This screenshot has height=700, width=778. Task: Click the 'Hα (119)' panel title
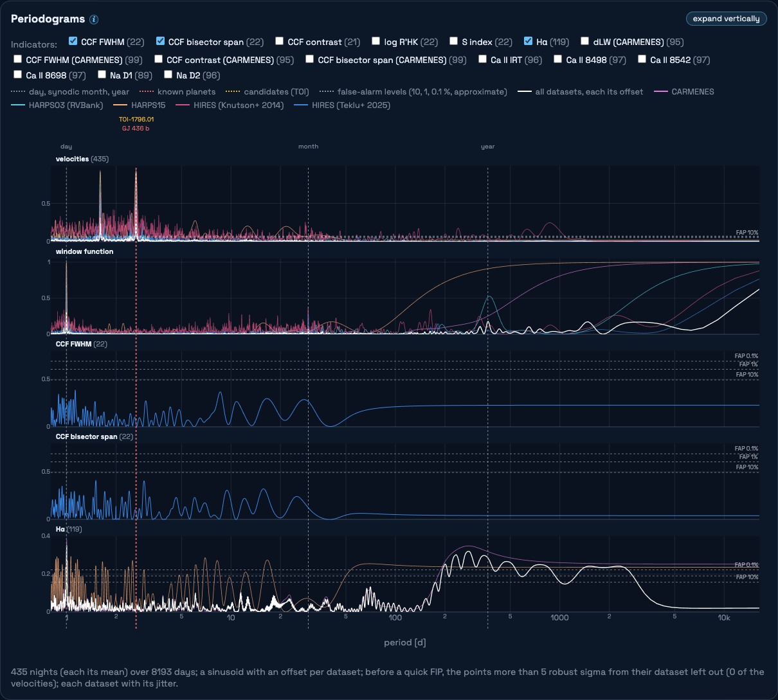[69, 529]
